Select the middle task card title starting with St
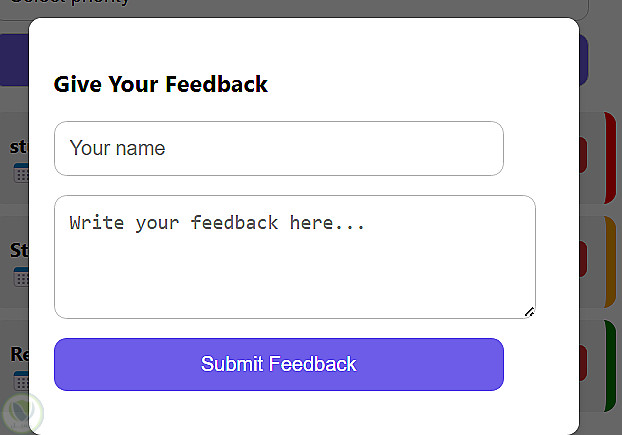This screenshot has height=435, width=622. coord(18,250)
